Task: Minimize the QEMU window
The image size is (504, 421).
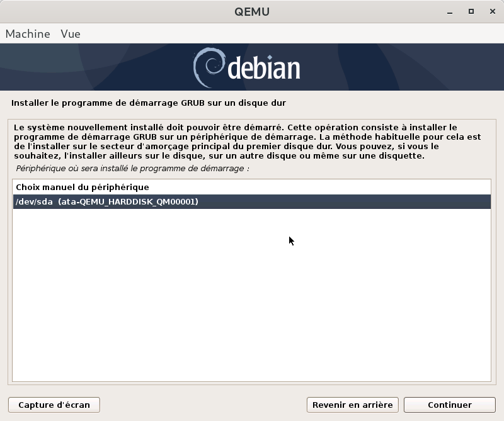Action: click(x=451, y=11)
